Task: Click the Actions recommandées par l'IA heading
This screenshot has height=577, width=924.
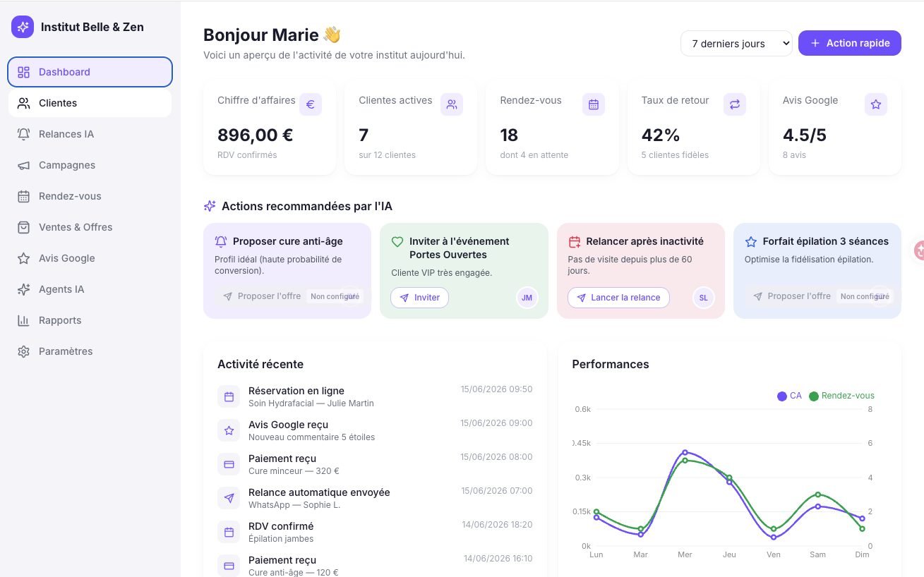Action: [x=307, y=207]
